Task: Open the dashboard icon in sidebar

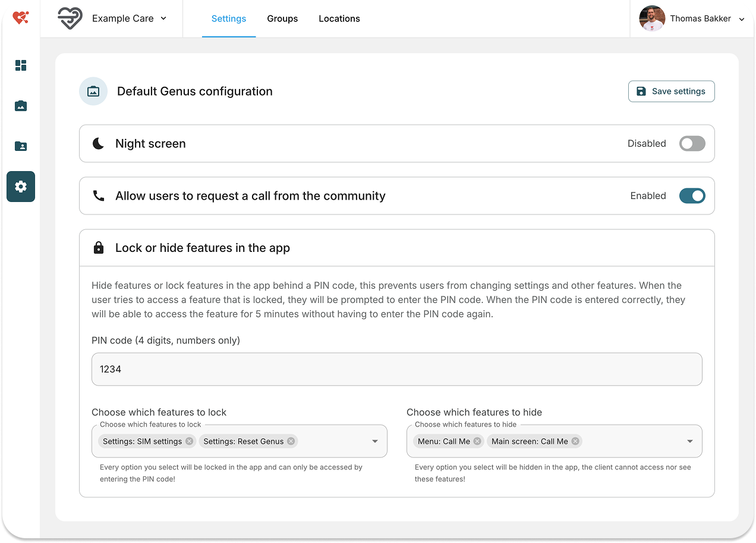Action: click(x=21, y=65)
